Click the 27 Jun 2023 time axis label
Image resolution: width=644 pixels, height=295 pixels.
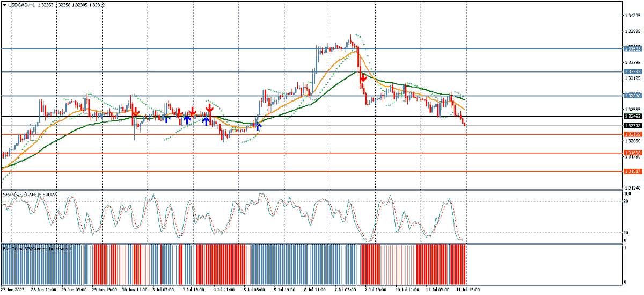tap(13, 289)
